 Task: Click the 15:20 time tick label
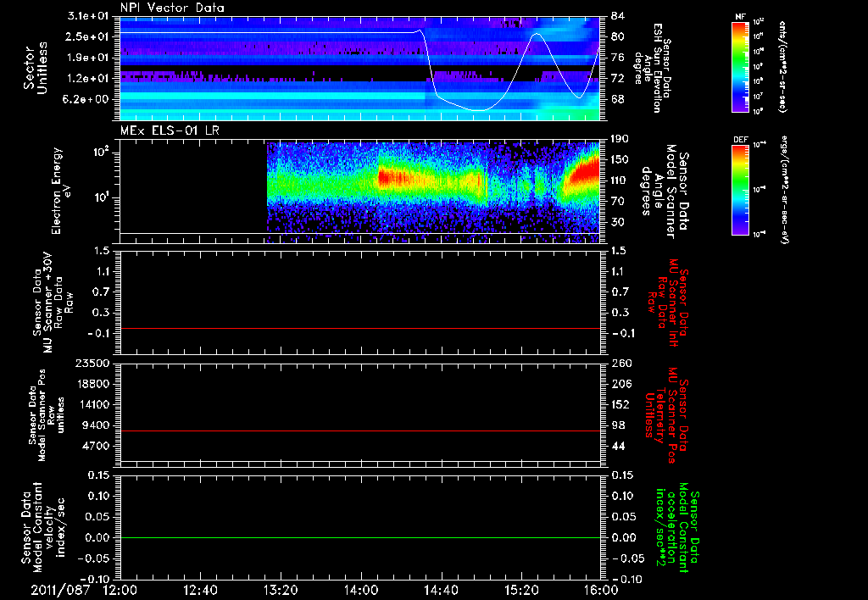coord(521,590)
